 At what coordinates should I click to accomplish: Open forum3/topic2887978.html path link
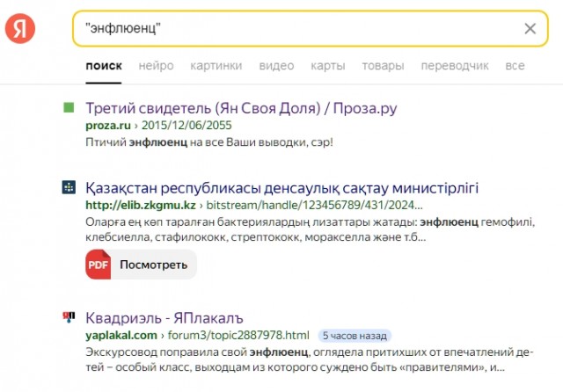pyautogui.click(x=238, y=336)
